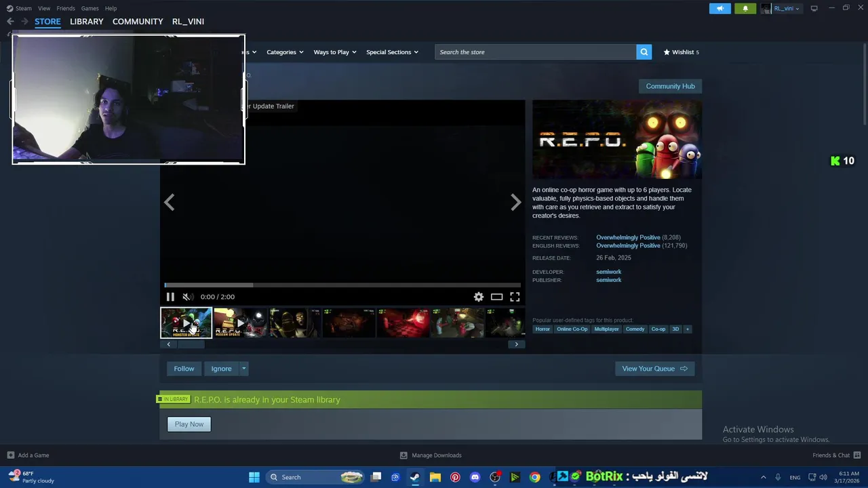The height and width of the screenshot is (488, 868).
Task: Open the Games menu
Action: [90, 8]
